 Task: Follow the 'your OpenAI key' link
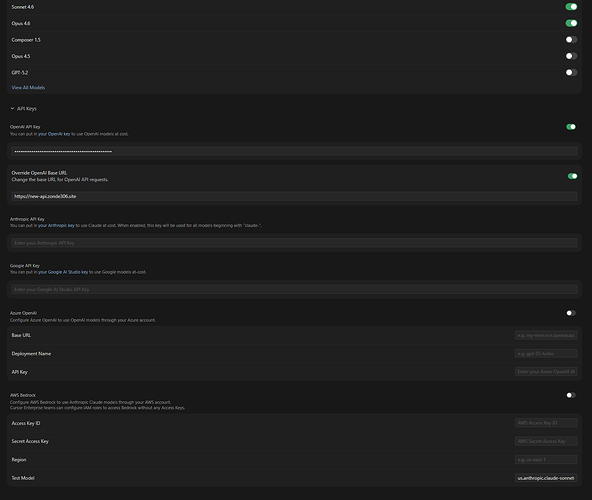(x=54, y=134)
